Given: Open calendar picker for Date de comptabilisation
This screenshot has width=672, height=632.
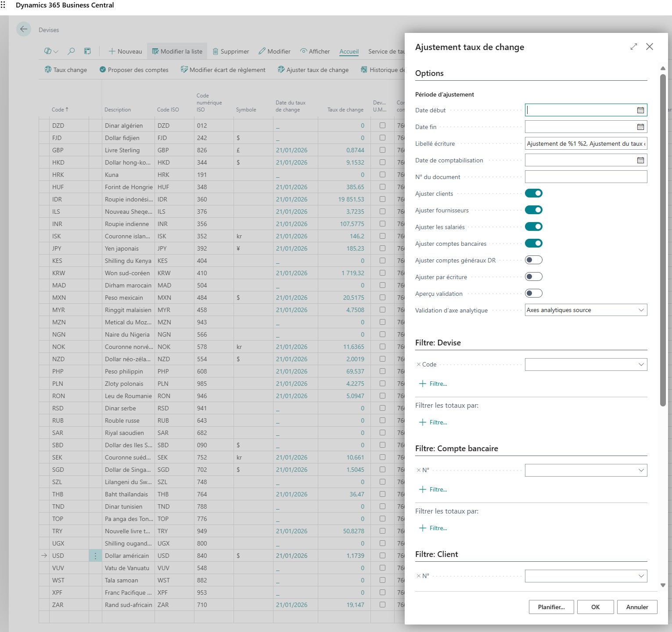Looking at the screenshot, I should pyautogui.click(x=640, y=160).
